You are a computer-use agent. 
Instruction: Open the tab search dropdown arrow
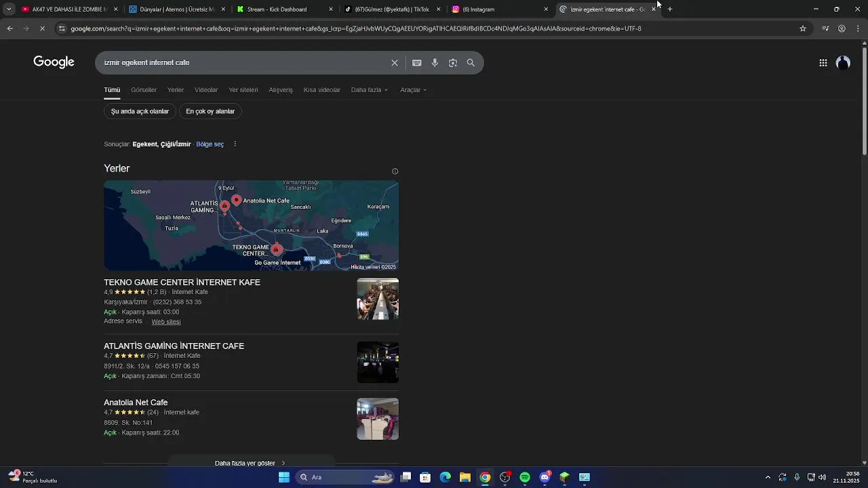coord(9,9)
